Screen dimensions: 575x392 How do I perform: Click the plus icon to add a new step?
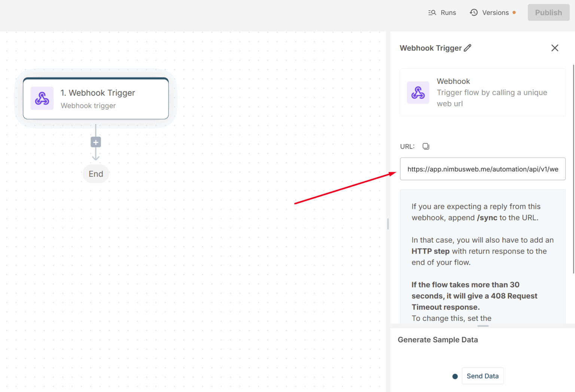pos(96,142)
